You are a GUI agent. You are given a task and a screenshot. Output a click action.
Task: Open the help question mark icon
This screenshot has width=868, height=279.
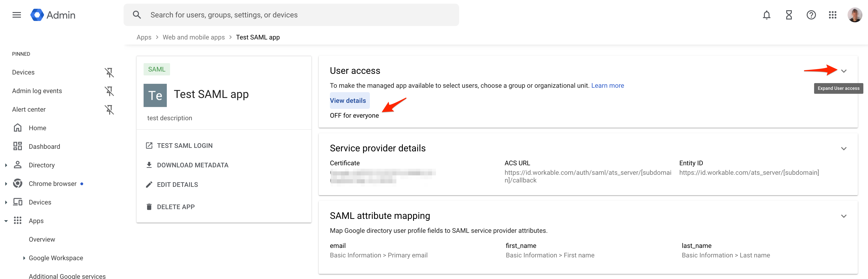[811, 15]
